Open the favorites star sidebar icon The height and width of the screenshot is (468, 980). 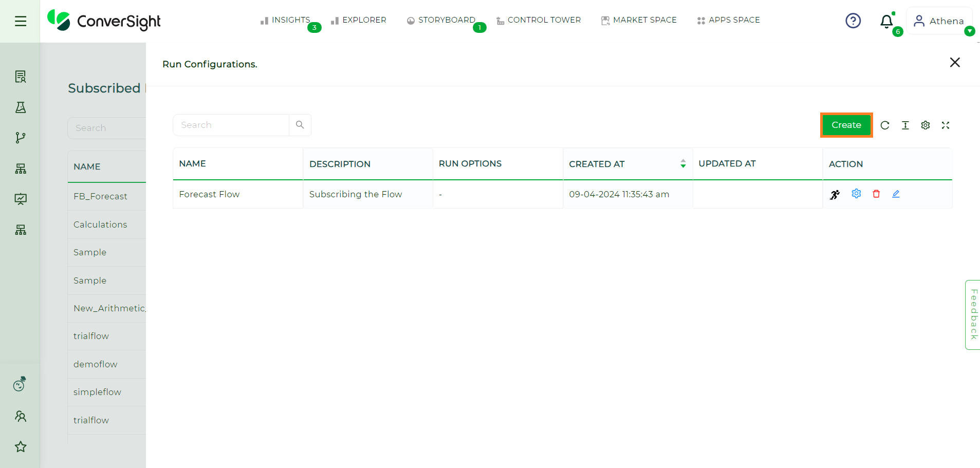point(21,446)
